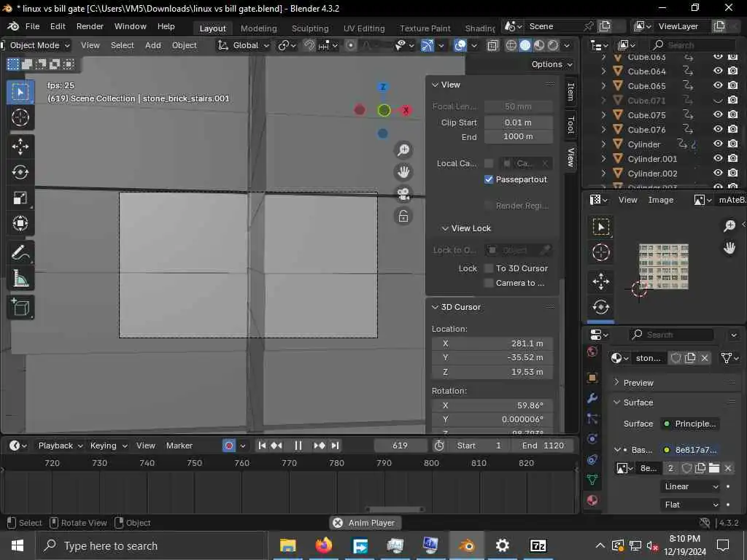The width and height of the screenshot is (747, 560).
Task: Open the File menu
Action: click(x=32, y=27)
